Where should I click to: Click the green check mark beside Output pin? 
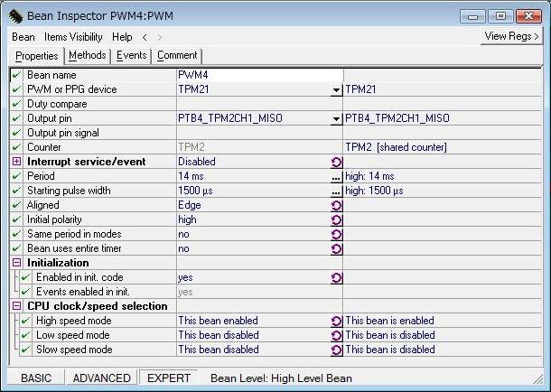coord(16,118)
